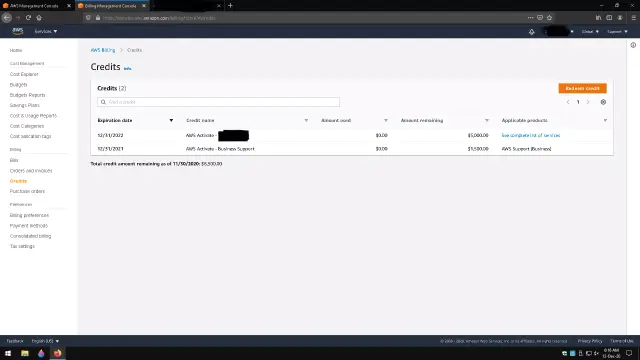Open the Windows Start menu

click(8, 353)
